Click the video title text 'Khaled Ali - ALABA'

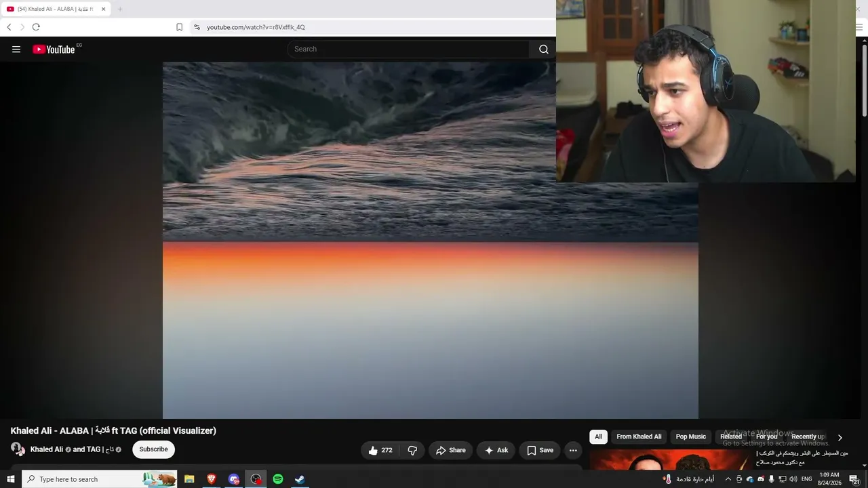coord(50,430)
